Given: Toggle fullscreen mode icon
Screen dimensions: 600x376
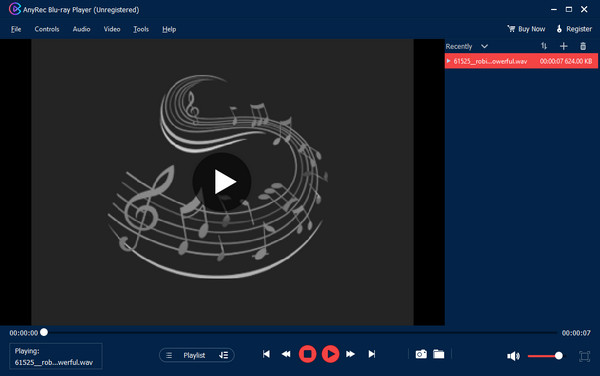Looking at the screenshot, I should click(x=584, y=356).
